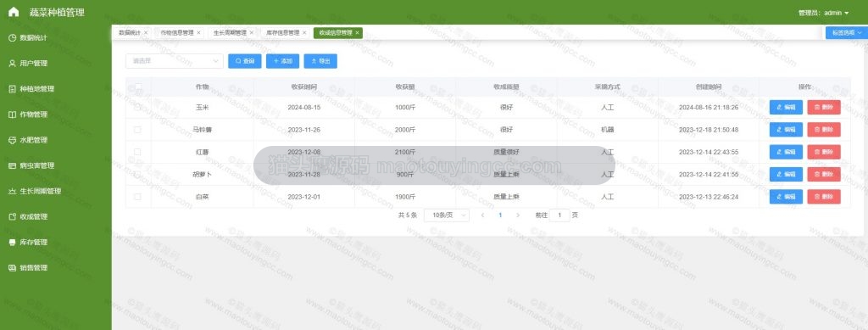Delete the 胡萝卜 harvest record
Screen dimensions: 868x330
pos(824,174)
